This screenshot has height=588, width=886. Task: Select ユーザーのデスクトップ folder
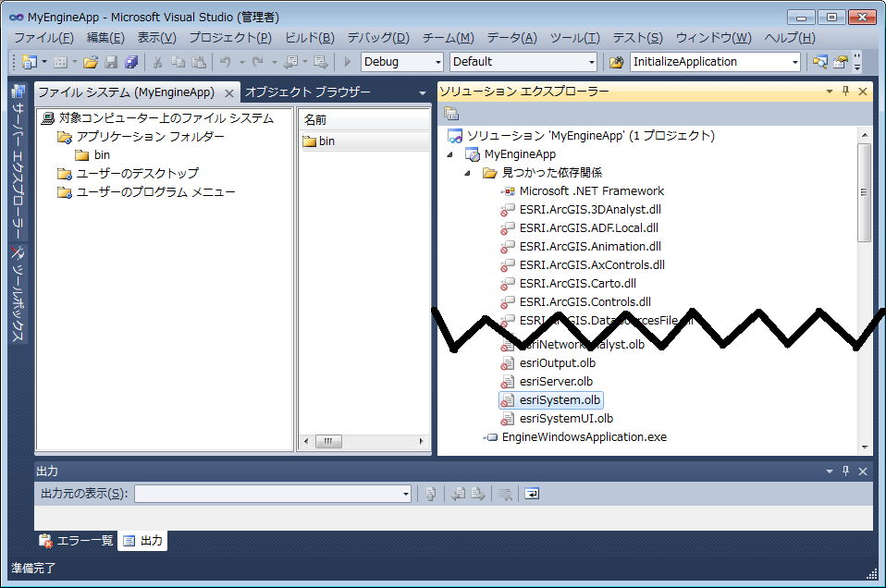pyautogui.click(x=137, y=174)
